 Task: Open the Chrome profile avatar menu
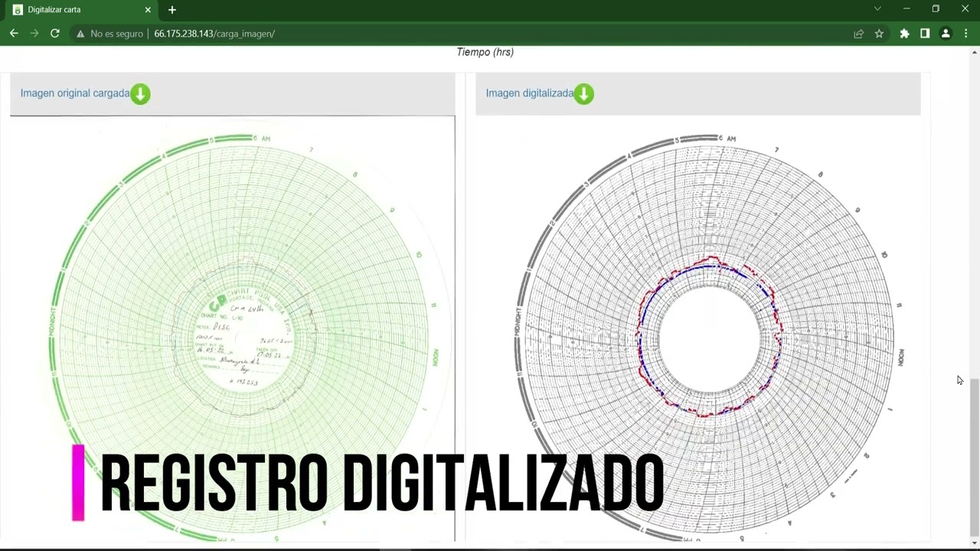tap(946, 34)
